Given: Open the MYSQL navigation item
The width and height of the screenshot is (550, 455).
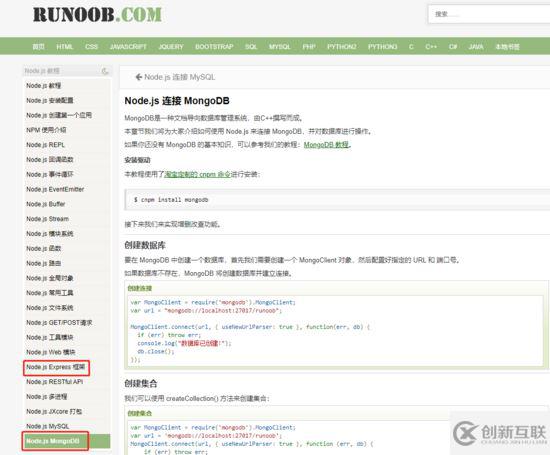Looking at the screenshot, I should pyautogui.click(x=280, y=47).
